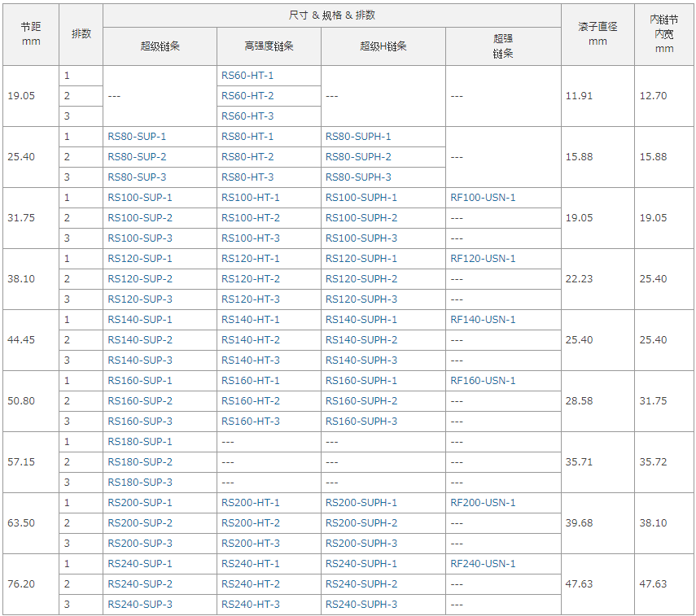Open RF120-USN-1 product page link
Screen dimensions: 696x616
[483, 259]
